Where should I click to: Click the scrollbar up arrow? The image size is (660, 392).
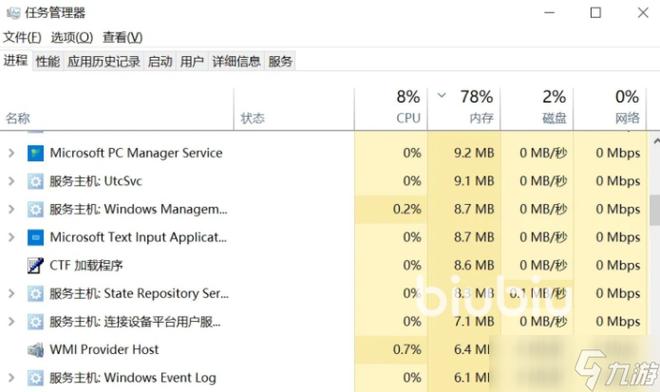pos(656,142)
